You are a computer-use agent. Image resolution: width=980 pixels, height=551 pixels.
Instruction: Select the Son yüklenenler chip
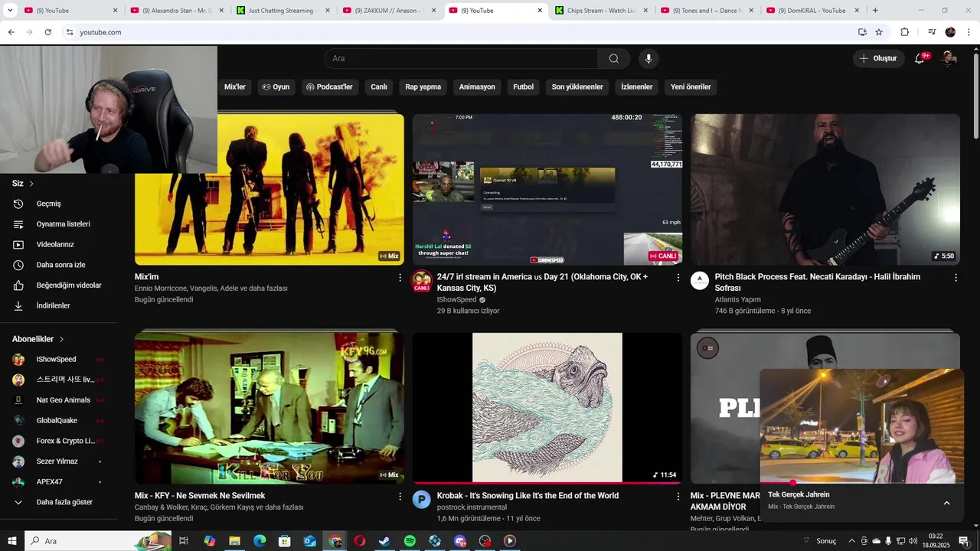[x=577, y=87]
